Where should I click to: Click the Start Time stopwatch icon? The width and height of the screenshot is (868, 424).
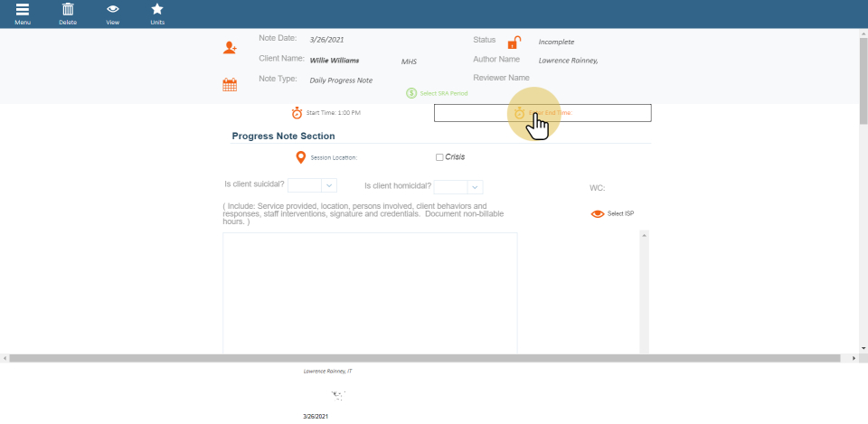click(x=297, y=113)
